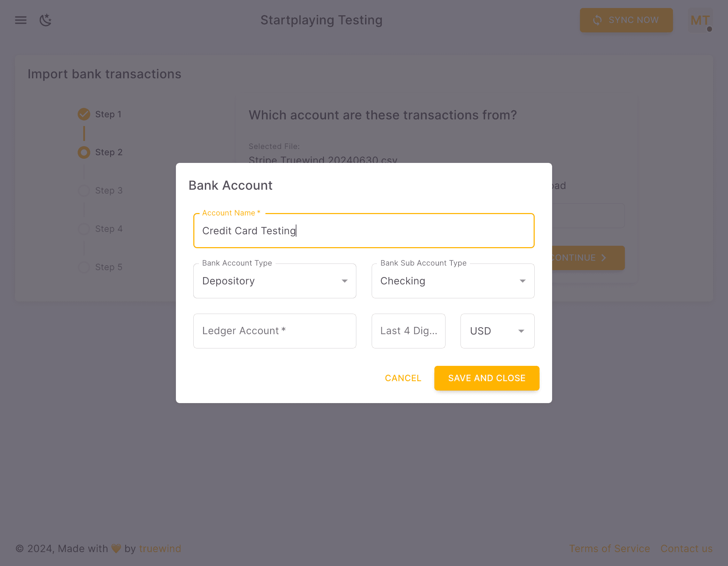728x566 pixels.
Task: Click the Step 3 stepper circle
Action: tap(84, 191)
